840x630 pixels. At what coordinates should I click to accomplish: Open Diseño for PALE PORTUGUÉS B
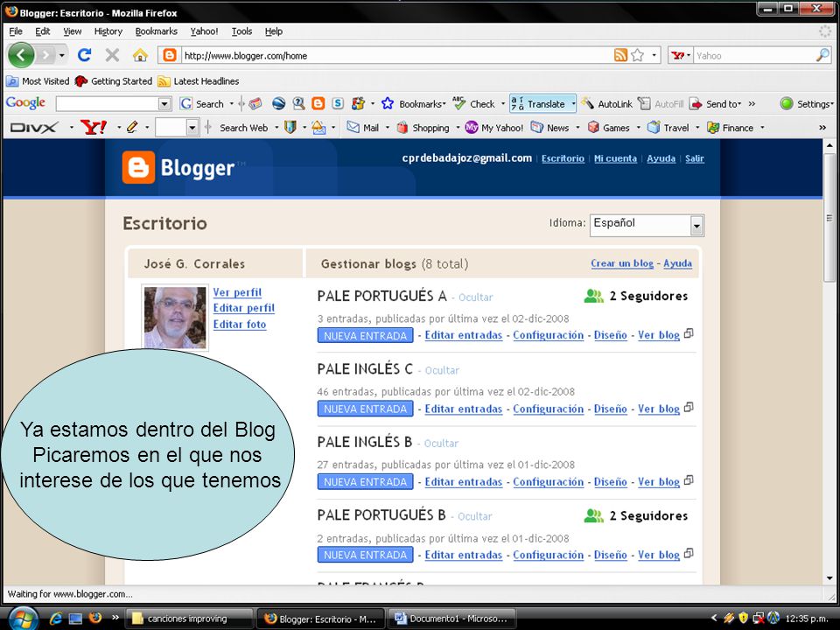(x=610, y=555)
